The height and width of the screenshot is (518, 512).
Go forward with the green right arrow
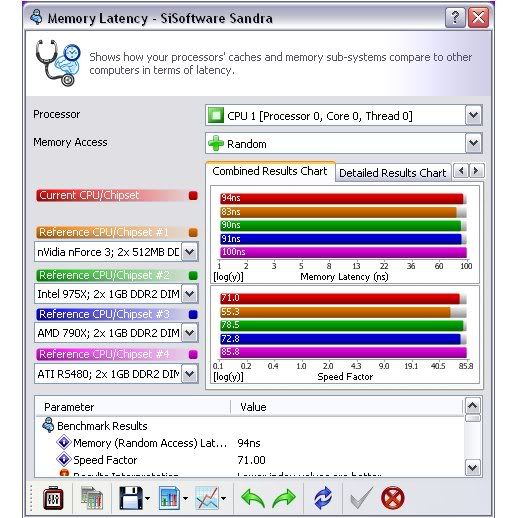click(x=284, y=498)
